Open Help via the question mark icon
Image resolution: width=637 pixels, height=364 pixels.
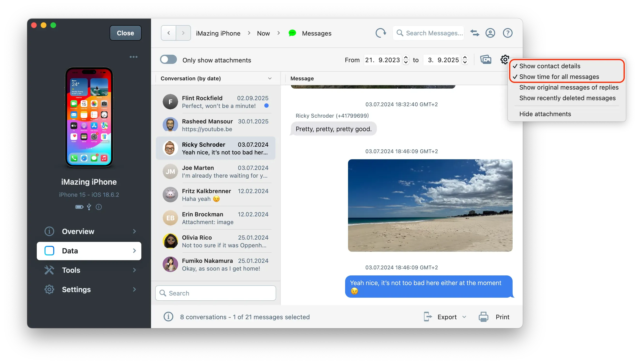pos(507,33)
